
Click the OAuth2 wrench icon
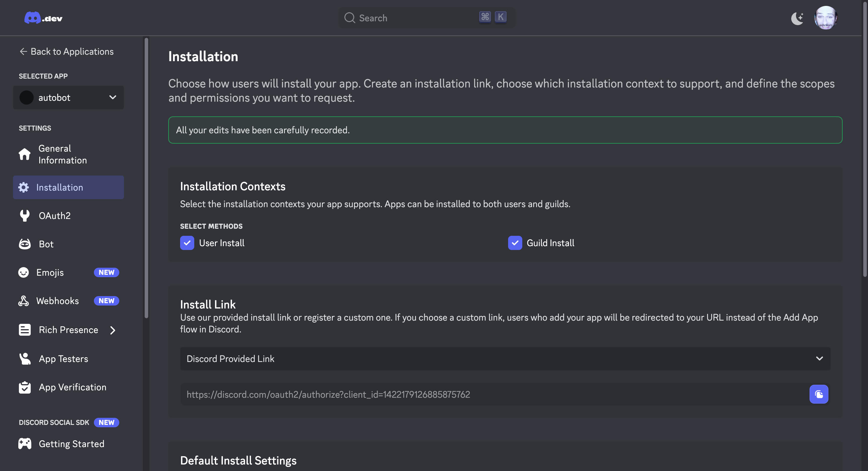pyautogui.click(x=25, y=216)
